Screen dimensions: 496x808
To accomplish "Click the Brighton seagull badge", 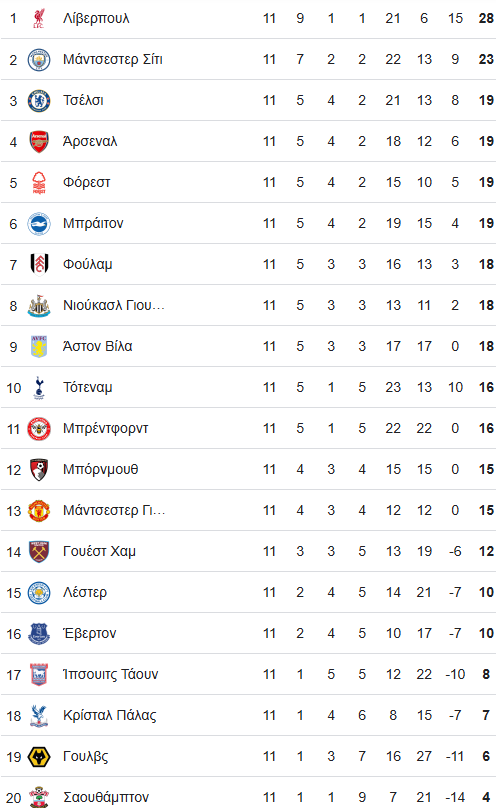I will click(39, 224).
